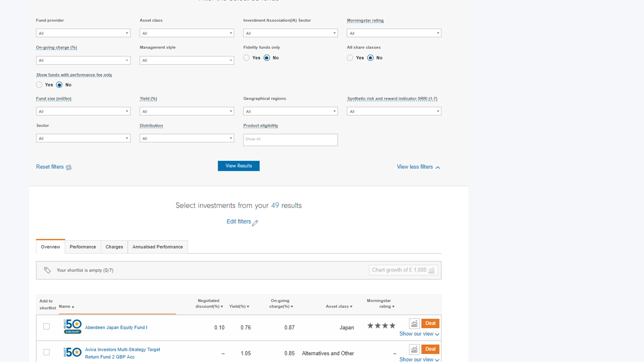
Task: Open the Investment Association Sector dropdown
Action: pyautogui.click(x=291, y=33)
